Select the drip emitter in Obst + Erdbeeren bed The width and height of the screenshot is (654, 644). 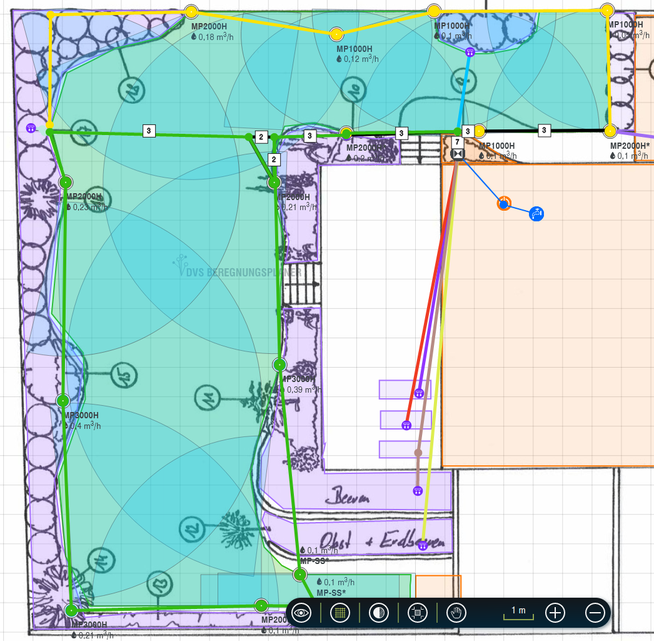pos(423,545)
